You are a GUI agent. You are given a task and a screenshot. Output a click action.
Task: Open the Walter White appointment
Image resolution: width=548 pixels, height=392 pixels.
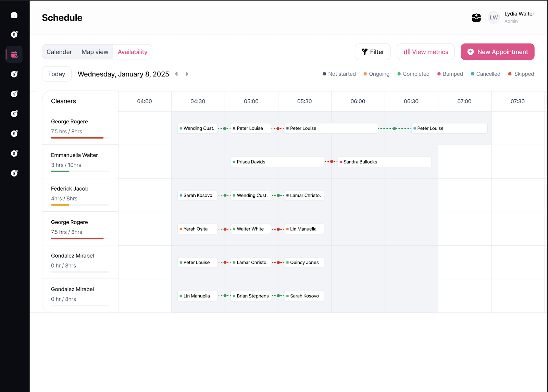click(251, 229)
